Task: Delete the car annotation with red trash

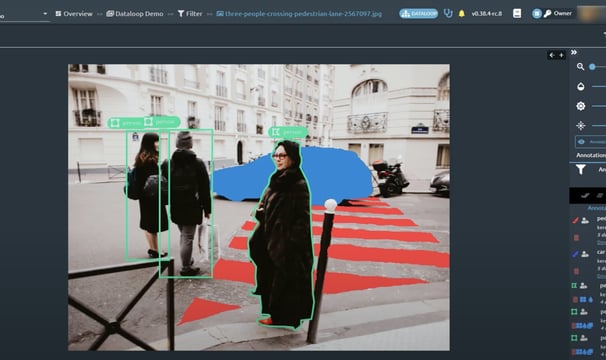Action: [576, 271]
